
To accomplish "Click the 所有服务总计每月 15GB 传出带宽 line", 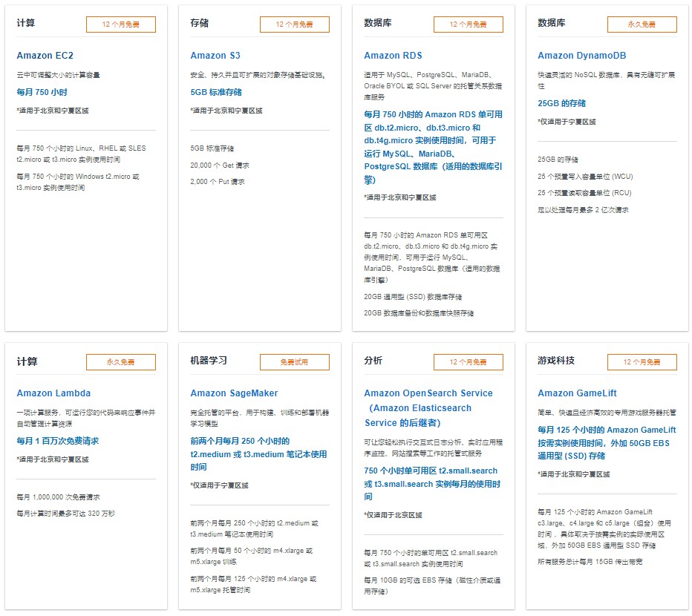I will (x=590, y=562).
